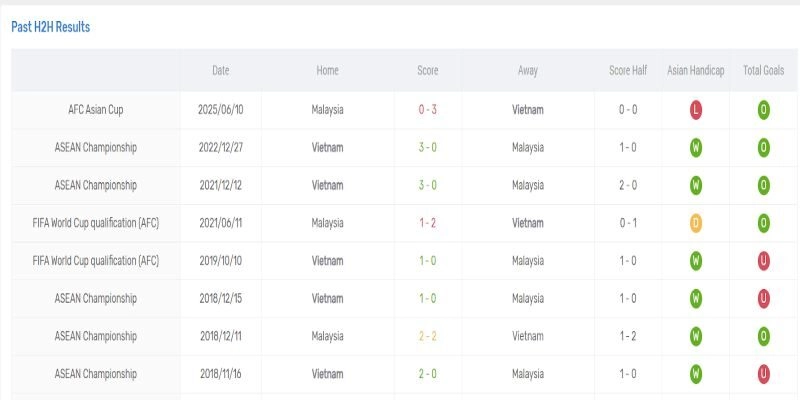Image resolution: width=800 pixels, height=400 pixels.
Task: Click the red U total goals badge for 2019/10/10
Action: (764, 261)
